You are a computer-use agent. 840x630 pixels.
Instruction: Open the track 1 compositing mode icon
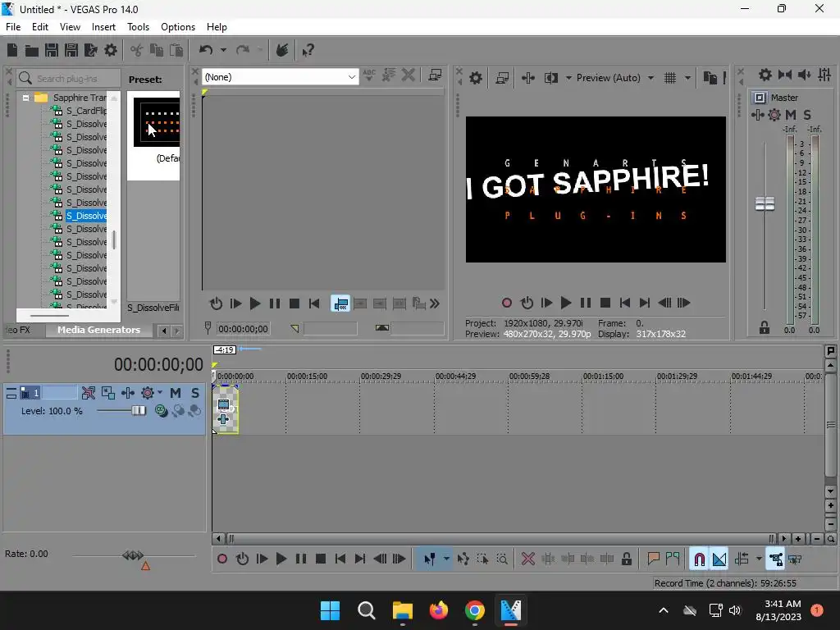point(161,410)
